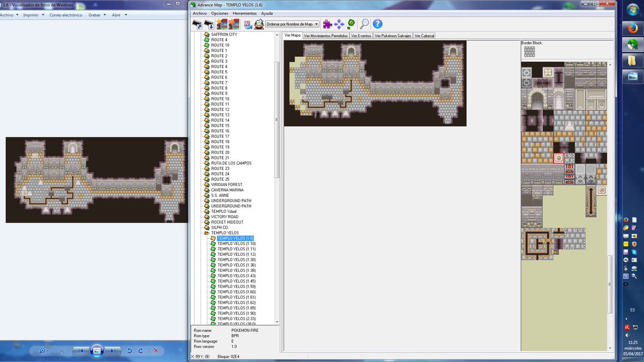Click the blue question mark help icon

[x=377, y=24]
